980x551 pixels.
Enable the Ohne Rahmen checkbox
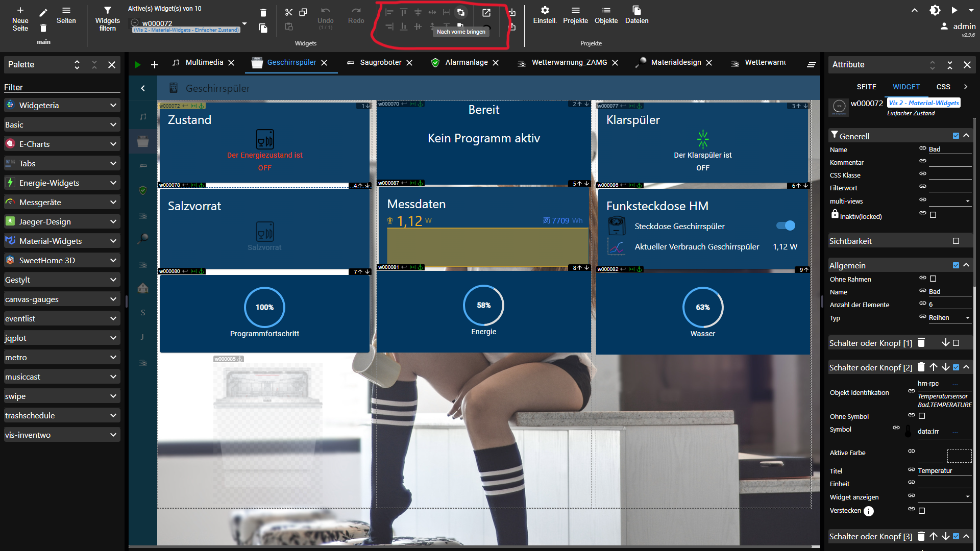tap(933, 279)
